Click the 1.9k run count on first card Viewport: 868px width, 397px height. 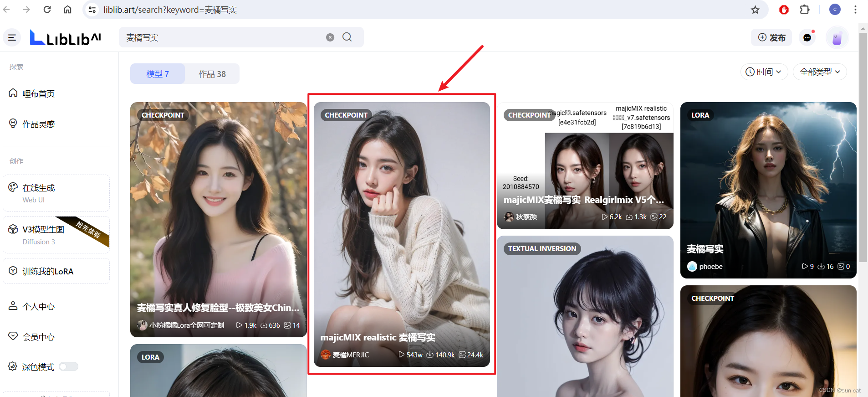click(246, 325)
